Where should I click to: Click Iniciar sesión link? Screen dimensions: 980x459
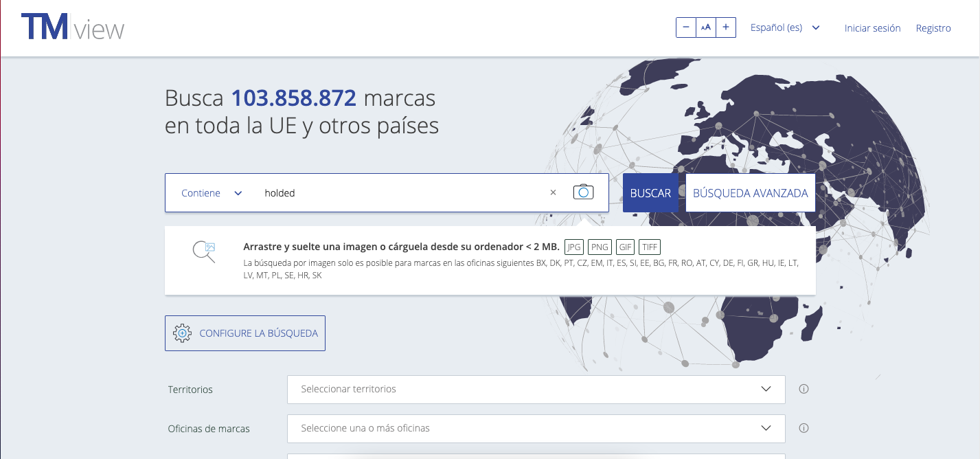(x=872, y=28)
